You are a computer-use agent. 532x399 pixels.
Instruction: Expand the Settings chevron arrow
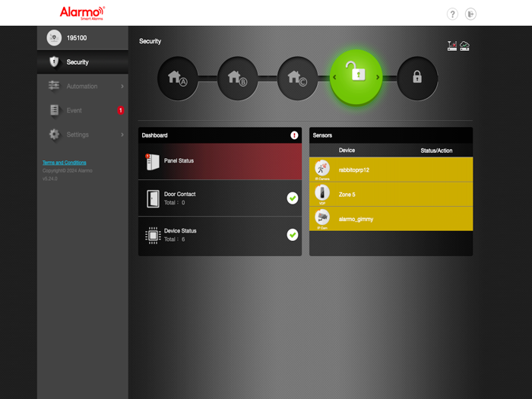(122, 135)
